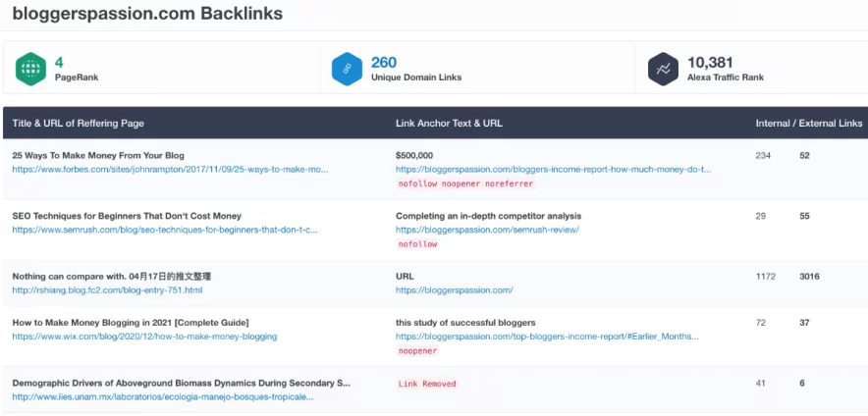Click the 'Link Removed' tag
Image resolution: width=868 pixels, height=416 pixels.
tap(427, 384)
